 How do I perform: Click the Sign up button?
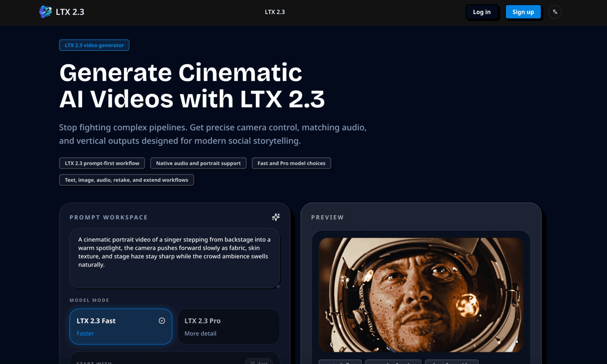coord(523,12)
